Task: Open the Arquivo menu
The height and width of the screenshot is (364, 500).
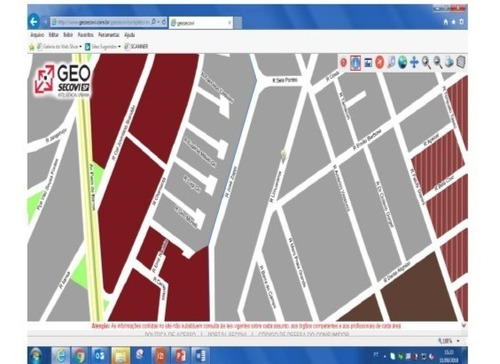Action: click(x=37, y=35)
